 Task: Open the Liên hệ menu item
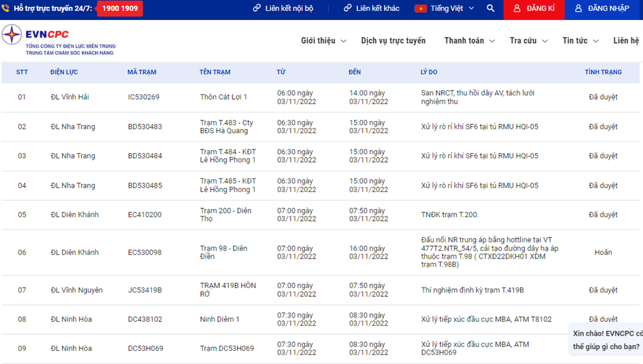(x=626, y=41)
